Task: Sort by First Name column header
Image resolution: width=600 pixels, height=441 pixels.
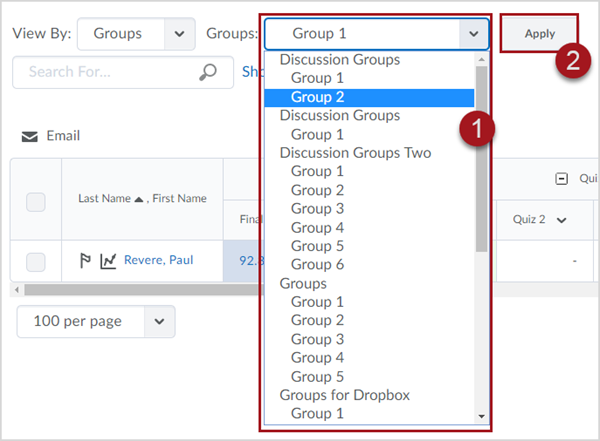Action: pos(179,198)
